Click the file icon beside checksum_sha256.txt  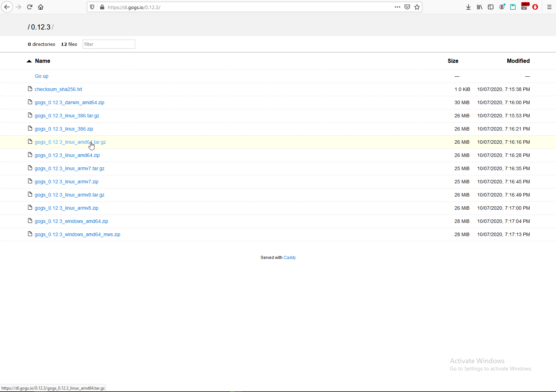[x=30, y=89]
